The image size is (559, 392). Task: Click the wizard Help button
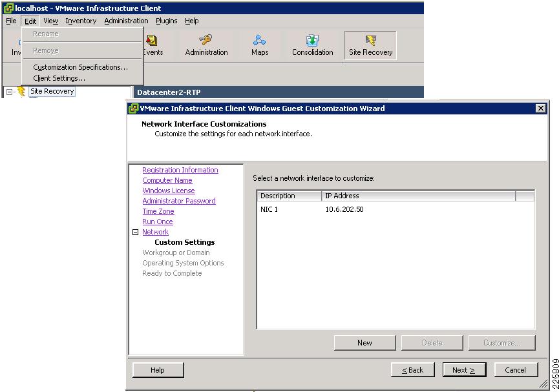(x=158, y=370)
